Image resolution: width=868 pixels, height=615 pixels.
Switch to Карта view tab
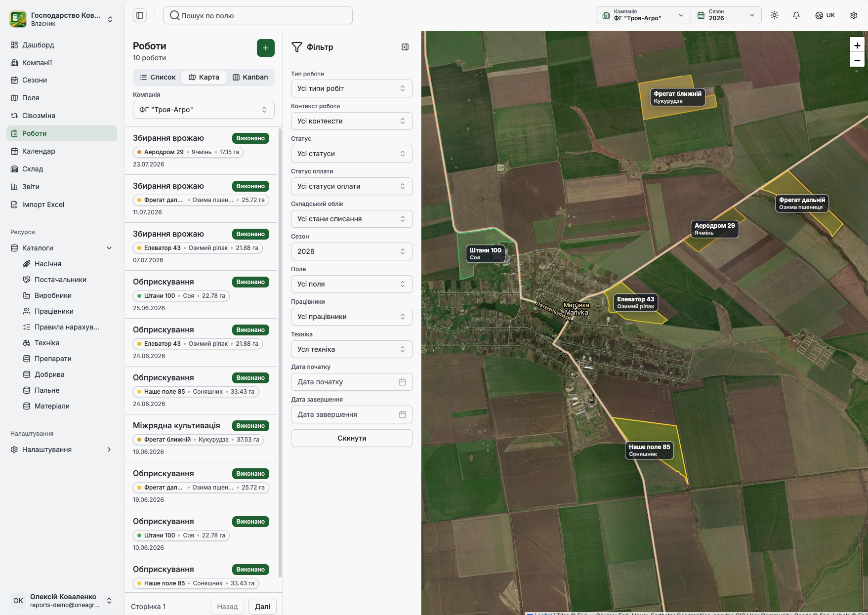204,77
